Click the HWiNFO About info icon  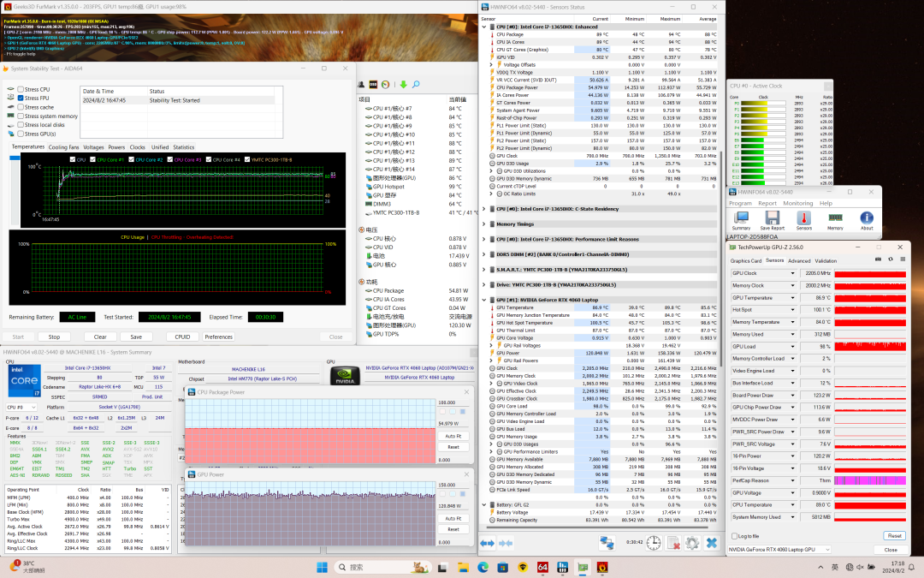pos(867,219)
